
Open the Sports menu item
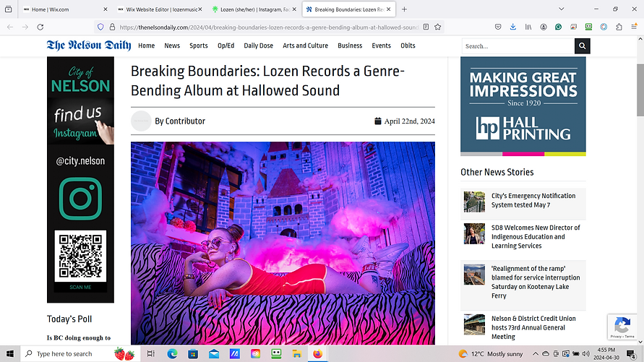(x=198, y=46)
